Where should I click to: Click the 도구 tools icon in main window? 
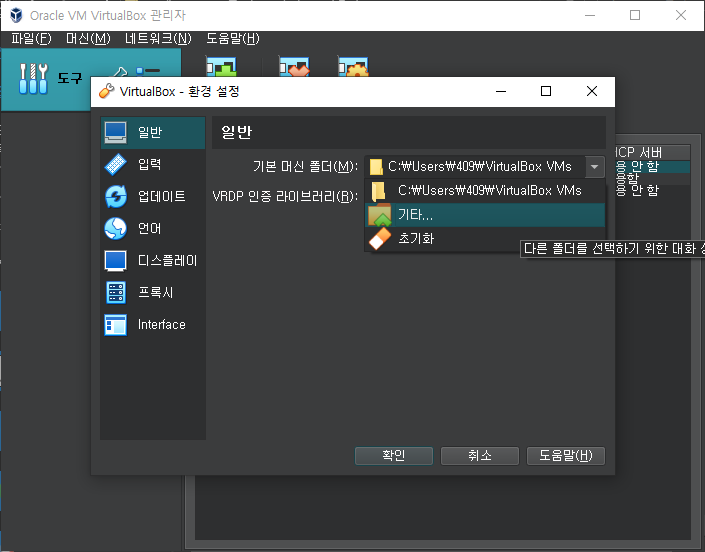[x=33, y=79]
